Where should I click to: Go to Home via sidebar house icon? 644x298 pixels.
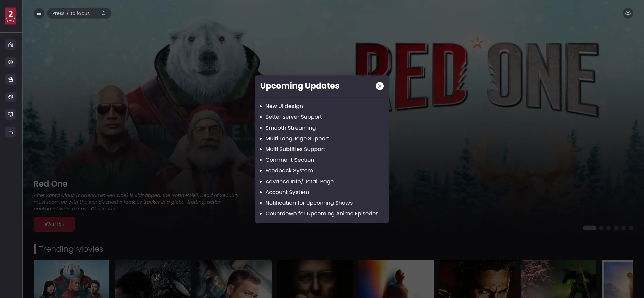pyautogui.click(x=11, y=45)
